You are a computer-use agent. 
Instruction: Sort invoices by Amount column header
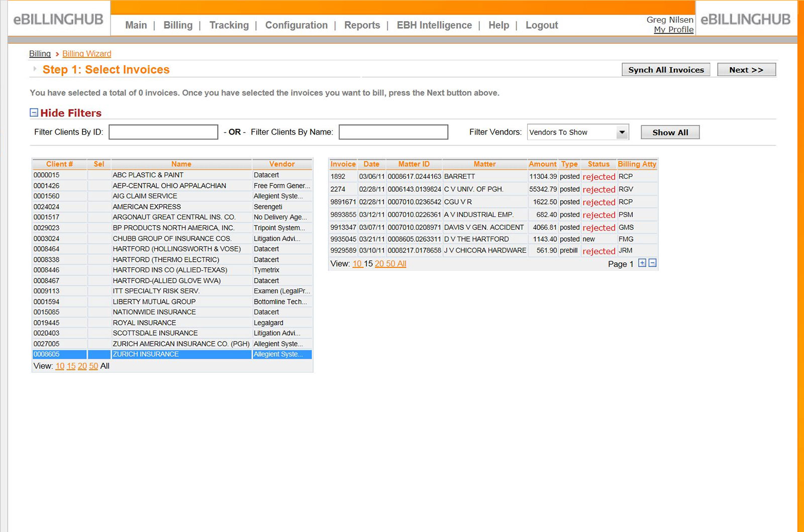543,164
